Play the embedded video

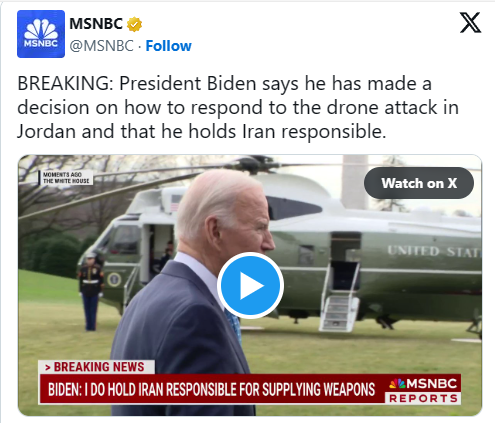click(250, 286)
